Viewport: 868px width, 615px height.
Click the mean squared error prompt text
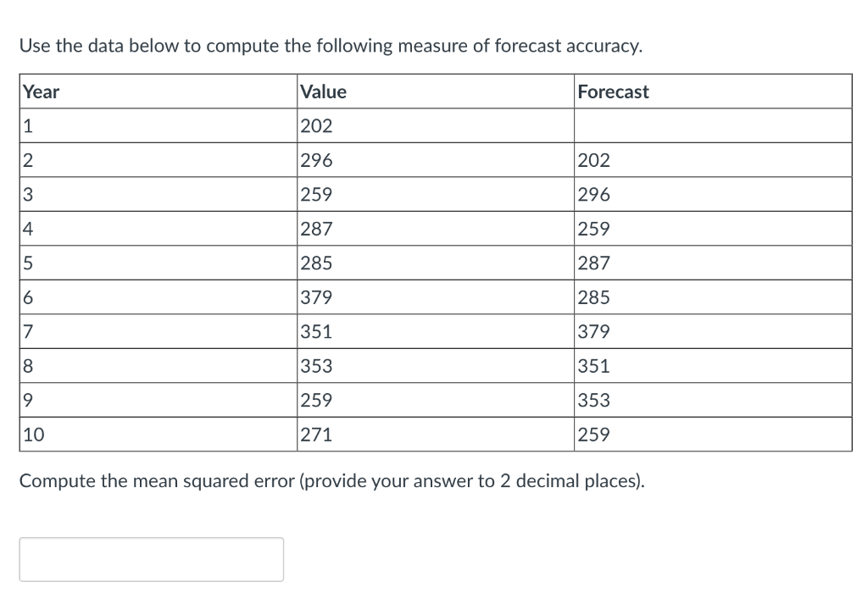[331, 480]
